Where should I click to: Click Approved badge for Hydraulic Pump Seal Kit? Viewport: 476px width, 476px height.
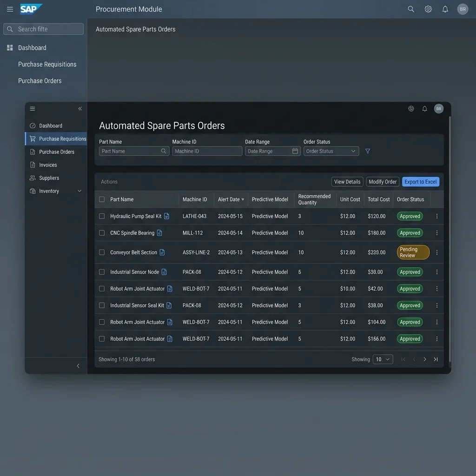click(410, 216)
